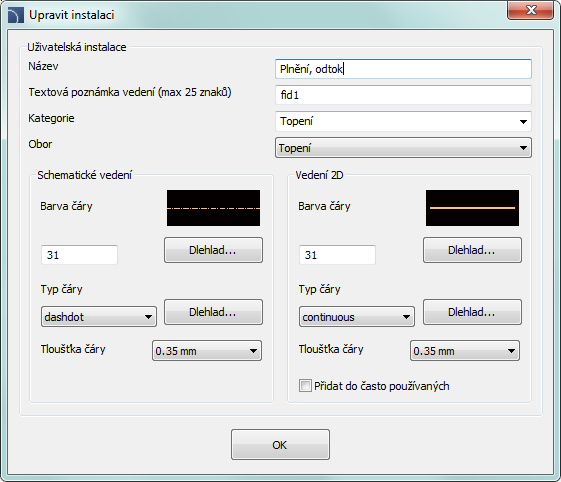Click Vedení 2D solid line color preview

pyautogui.click(x=472, y=208)
